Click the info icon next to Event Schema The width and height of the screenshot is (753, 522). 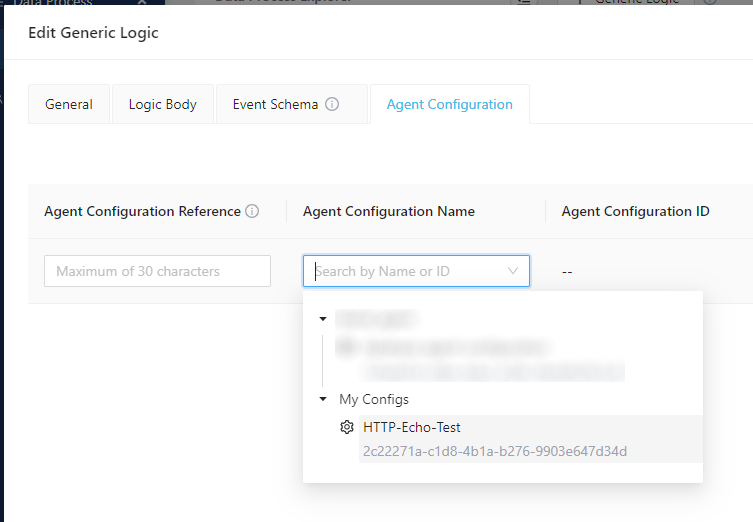pos(332,104)
